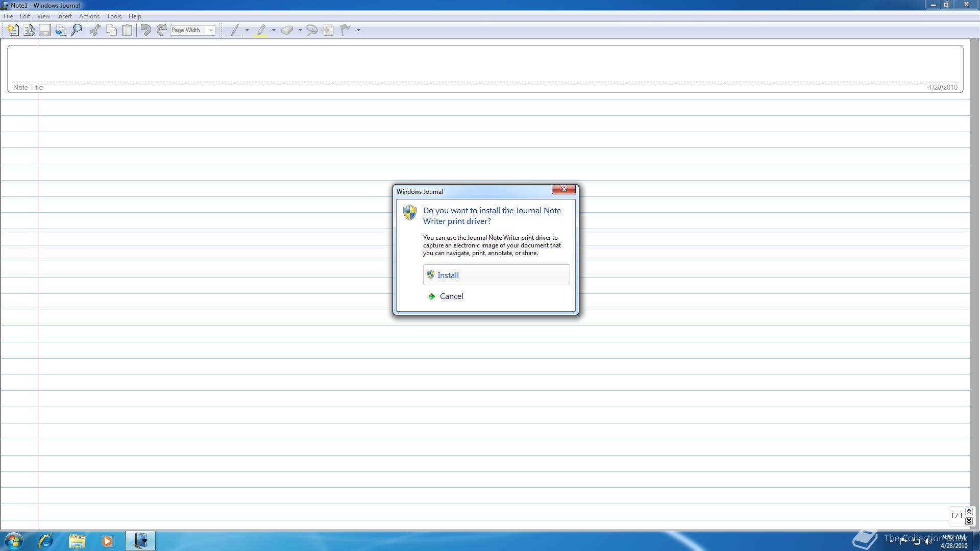Close the Windows Journal dialog with X
This screenshot has width=980, height=551.
[563, 189]
